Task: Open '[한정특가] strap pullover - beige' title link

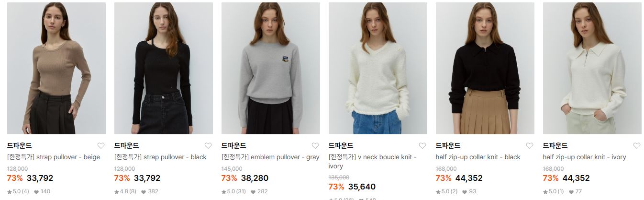Action: (x=54, y=157)
